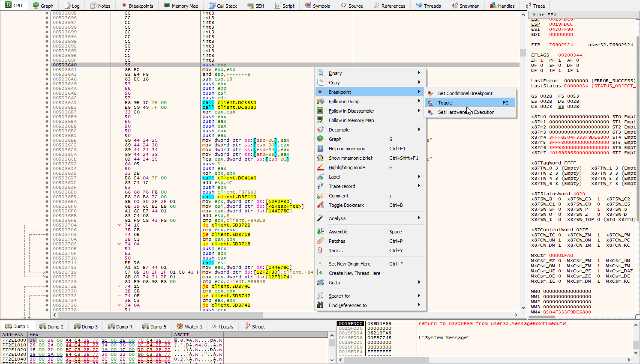The width and height of the screenshot is (640, 364).
Task: Click the Create New Thread Here icon
Action: (320, 273)
